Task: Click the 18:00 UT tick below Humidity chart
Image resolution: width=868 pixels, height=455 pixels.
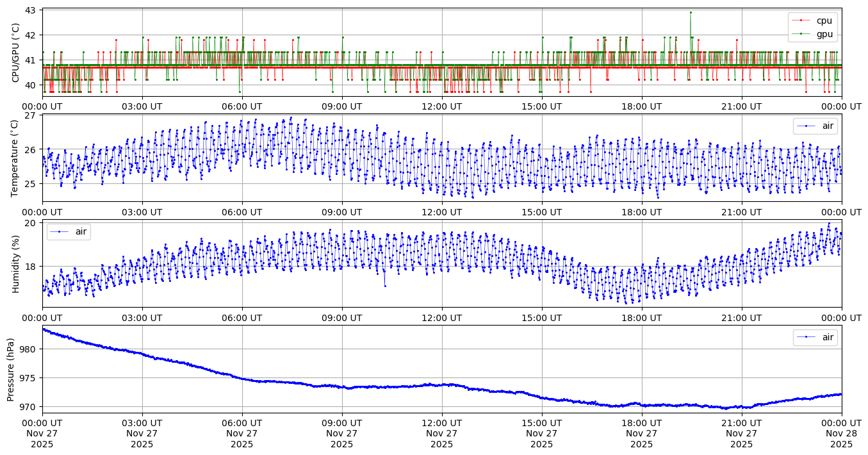Action: 642,318
